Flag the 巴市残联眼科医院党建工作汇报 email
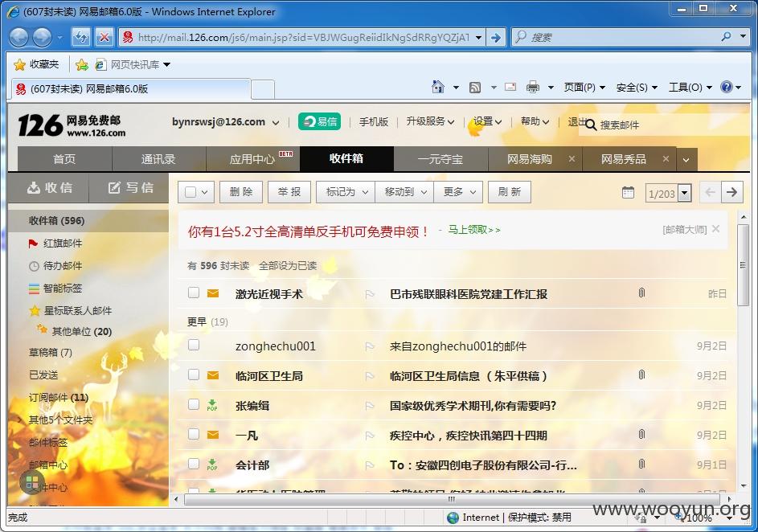 [370, 294]
